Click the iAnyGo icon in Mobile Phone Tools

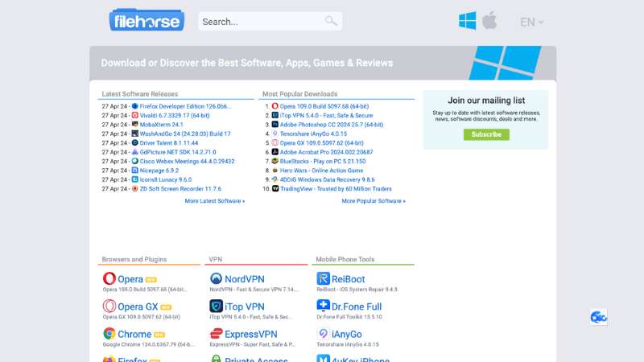point(324,334)
